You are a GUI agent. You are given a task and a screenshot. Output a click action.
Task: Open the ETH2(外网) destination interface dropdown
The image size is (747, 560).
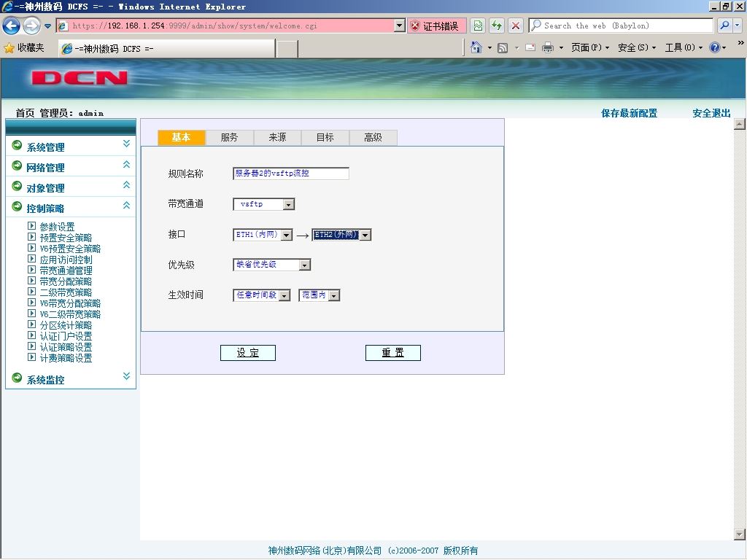tap(341, 235)
